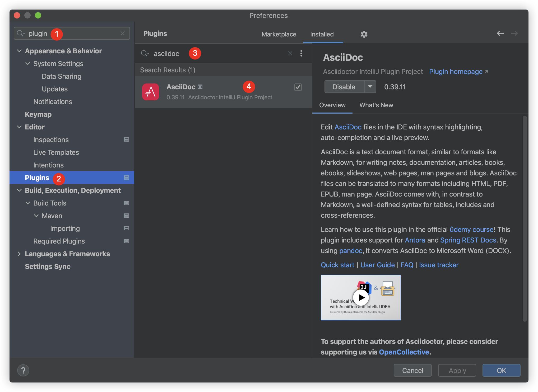Collapse the Maven settings node
This screenshot has height=392, width=538.
coord(36,216)
